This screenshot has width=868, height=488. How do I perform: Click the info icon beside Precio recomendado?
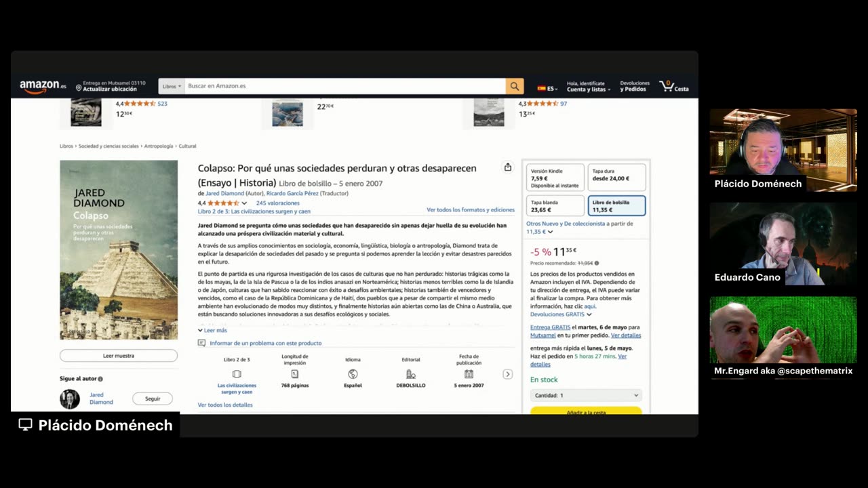[x=597, y=263]
